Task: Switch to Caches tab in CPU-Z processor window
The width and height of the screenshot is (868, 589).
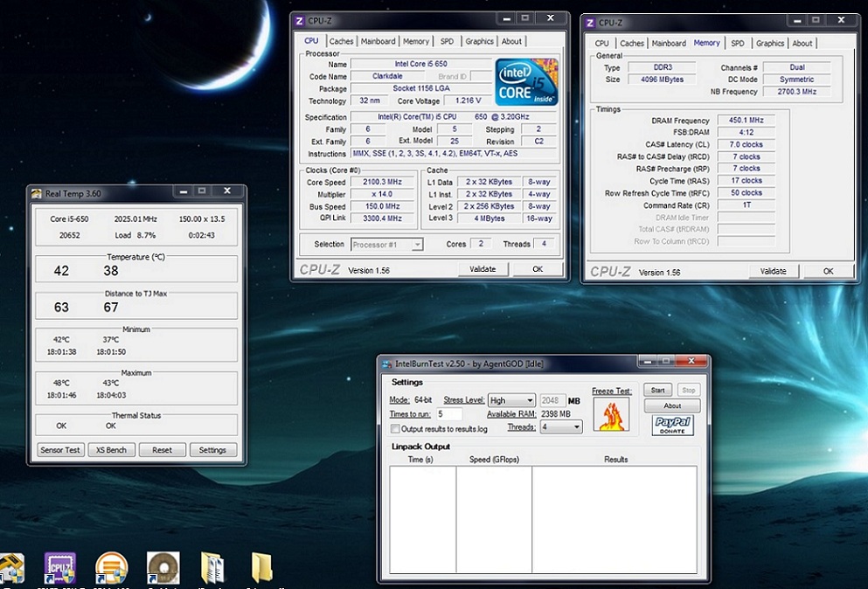Action: (341, 41)
